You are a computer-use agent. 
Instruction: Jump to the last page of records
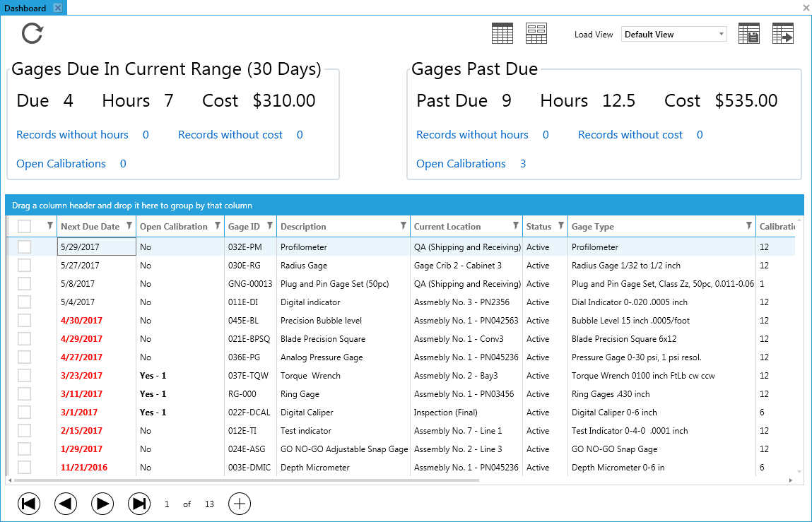point(139,504)
